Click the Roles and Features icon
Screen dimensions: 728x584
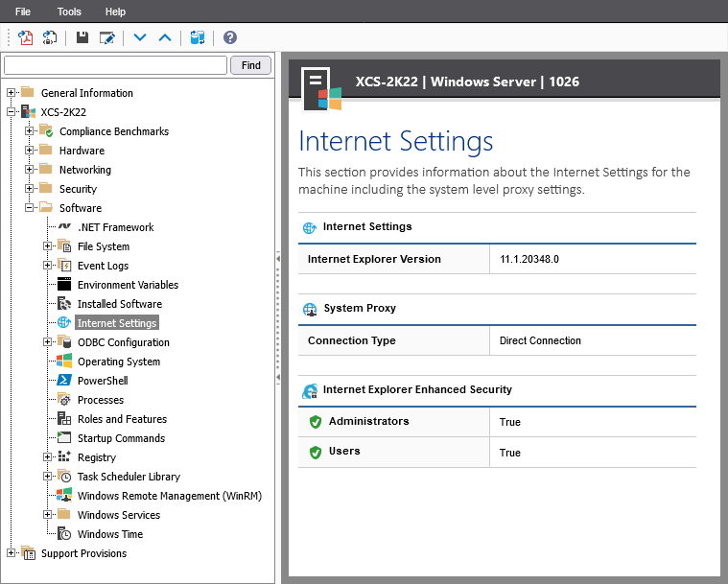64,418
